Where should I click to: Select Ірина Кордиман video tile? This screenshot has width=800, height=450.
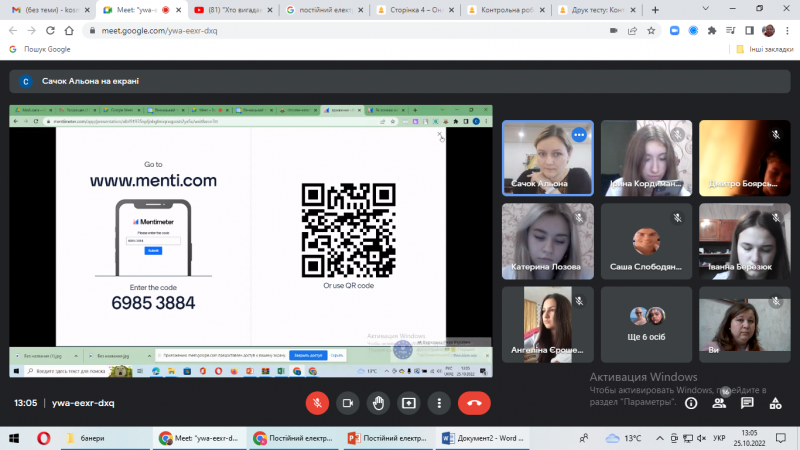click(x=646, y=158)
